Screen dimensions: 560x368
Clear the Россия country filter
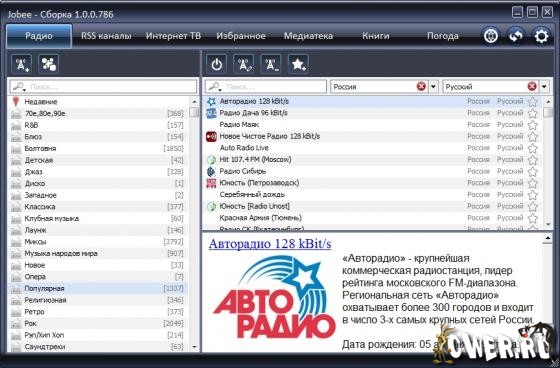421,86
